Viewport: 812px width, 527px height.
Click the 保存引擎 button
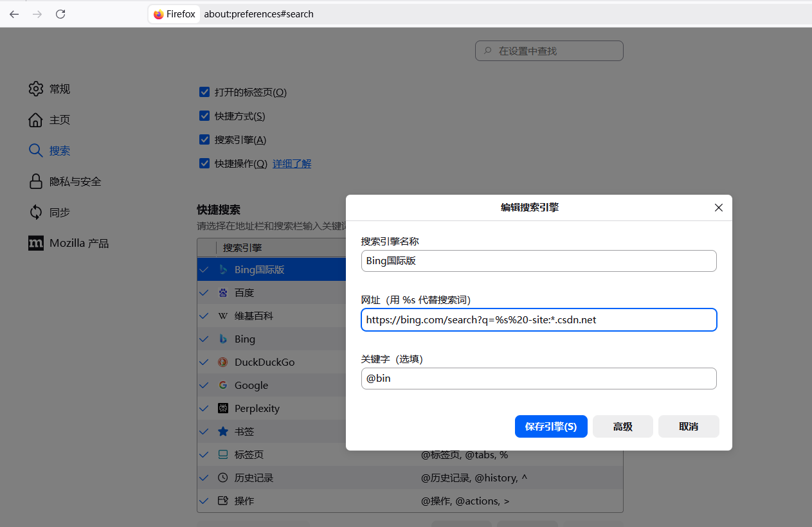(x=551, y=427)
